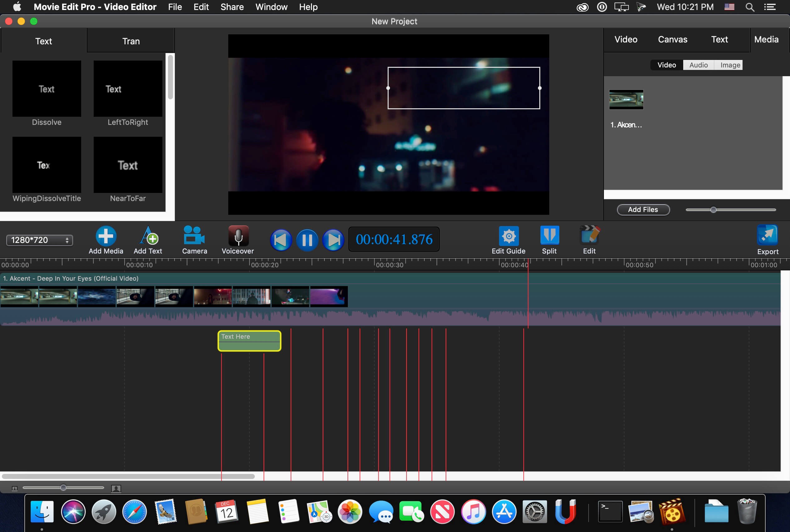Select the Dissolve text preset

[47, 89]
